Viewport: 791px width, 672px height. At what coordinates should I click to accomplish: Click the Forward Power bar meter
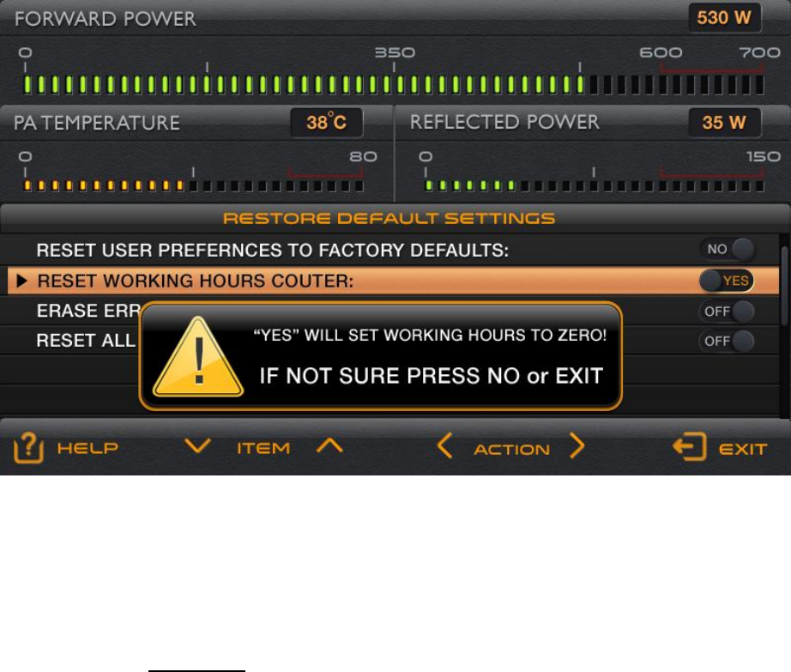pyautogui.click(x=394, y=85)
